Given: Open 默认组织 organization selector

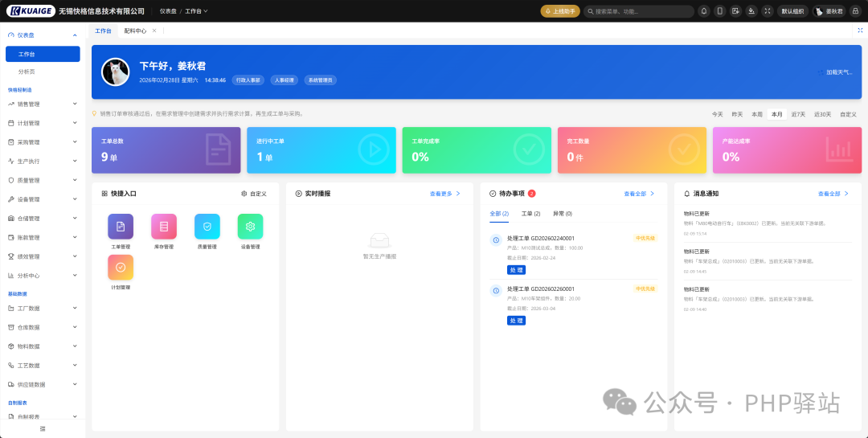Looking at the screenshot, I should (x=792, y=11).
